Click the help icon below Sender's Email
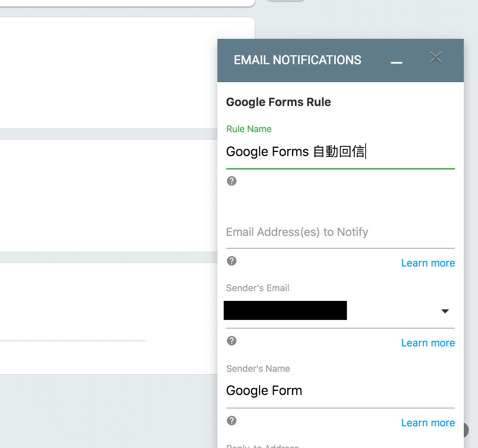Viewport: 478px width, 448px height. pos(232,341)
